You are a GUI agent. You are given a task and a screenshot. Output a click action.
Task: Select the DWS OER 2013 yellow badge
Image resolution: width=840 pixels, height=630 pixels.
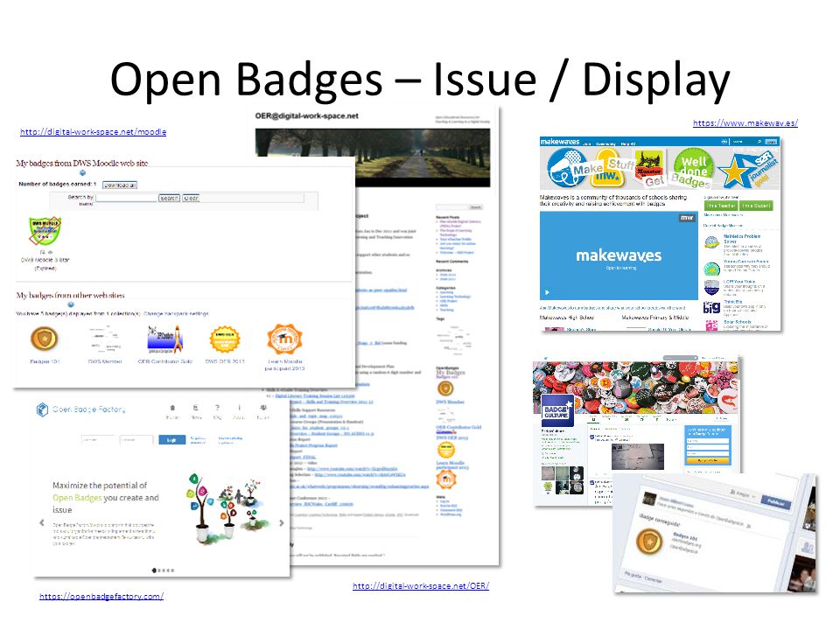[x=225, y=339]
